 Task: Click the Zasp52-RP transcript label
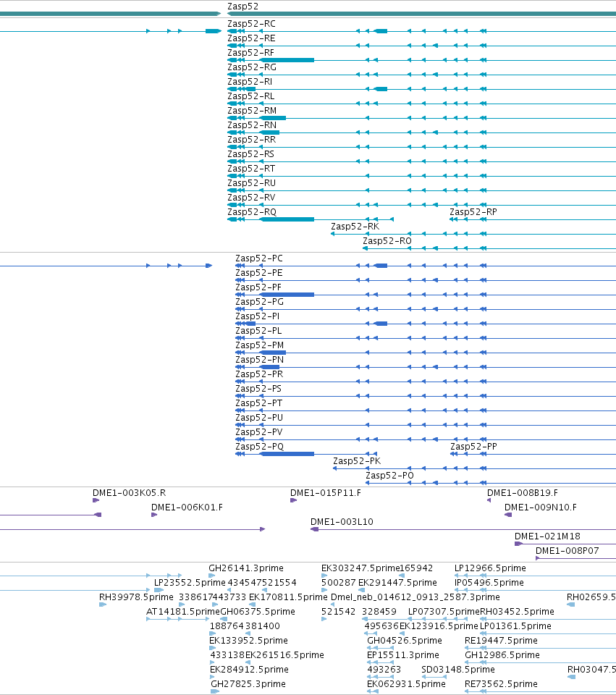[x=473, y=212]
